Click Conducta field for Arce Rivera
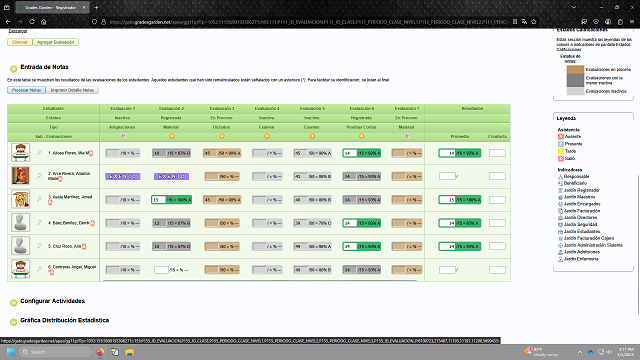The width and height of the screenshot is (640, 360). (497, 176)
